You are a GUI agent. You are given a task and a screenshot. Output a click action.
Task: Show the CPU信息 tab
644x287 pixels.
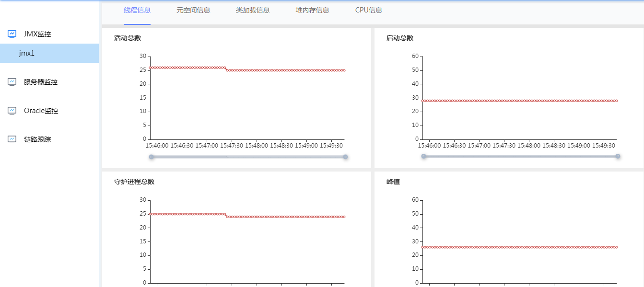point(368,10)
